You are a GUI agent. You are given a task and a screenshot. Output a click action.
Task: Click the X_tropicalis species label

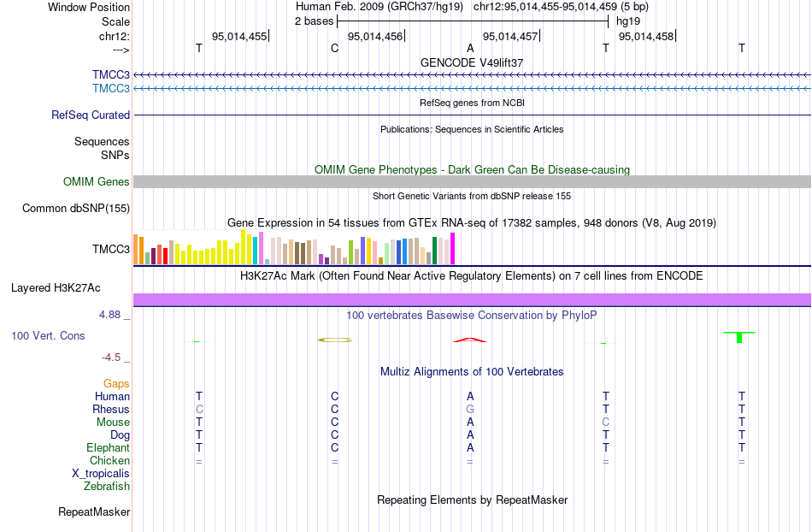point(101,474)
